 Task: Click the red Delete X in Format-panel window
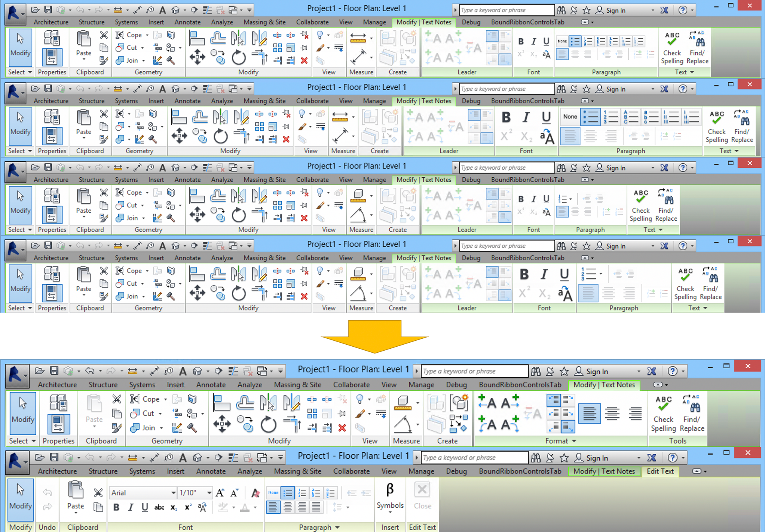tap(342, 428)
